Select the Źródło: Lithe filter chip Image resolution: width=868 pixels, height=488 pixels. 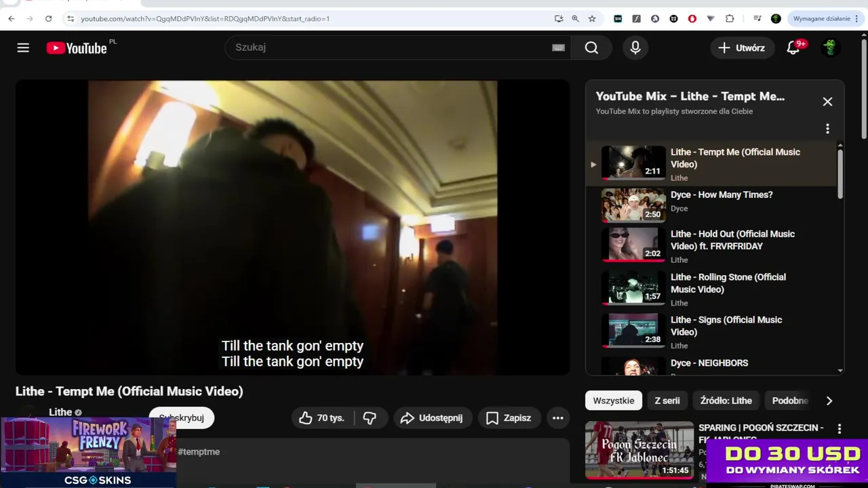[x=726, y=401]
